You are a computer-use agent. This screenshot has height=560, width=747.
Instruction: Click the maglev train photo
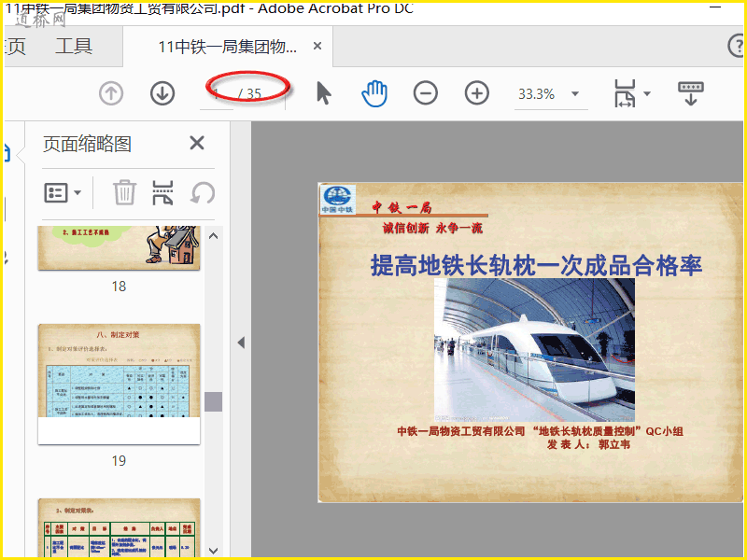pyautogui.click(x=534, y=350)
